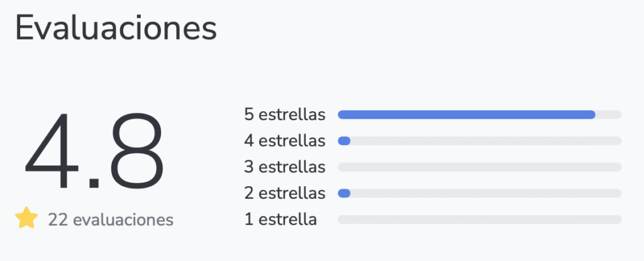The width and height of the screenshot is (644, 261).
Task: Select the 3 estrellas label
Action: coord(285,167)
